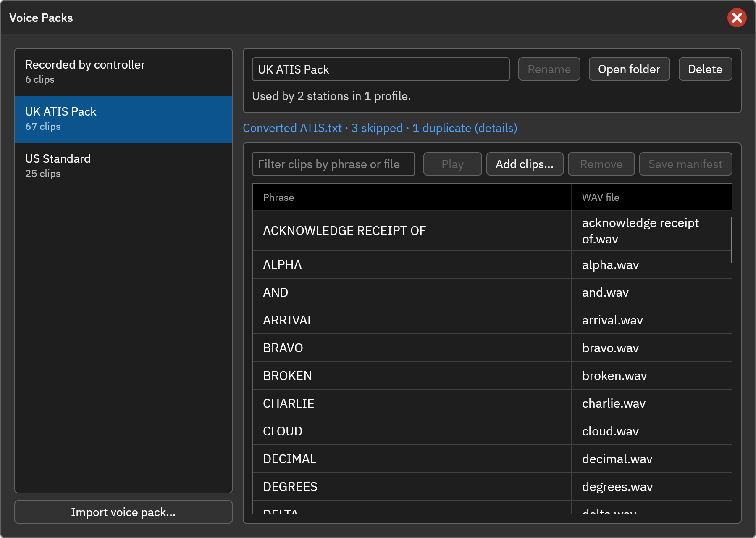
Task: Delete the selected voice pack
Action: tap(705, 69)
